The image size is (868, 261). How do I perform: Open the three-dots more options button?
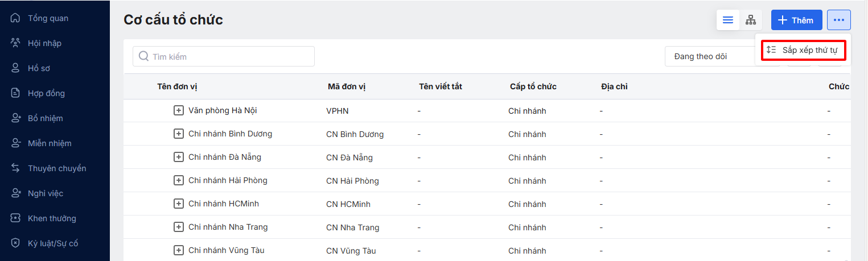838,20
